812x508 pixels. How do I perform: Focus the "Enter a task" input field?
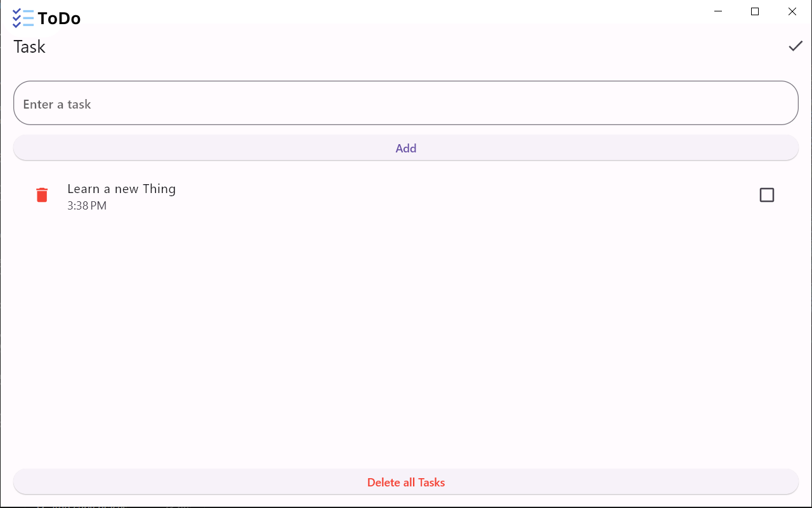[x=406, y=103]
